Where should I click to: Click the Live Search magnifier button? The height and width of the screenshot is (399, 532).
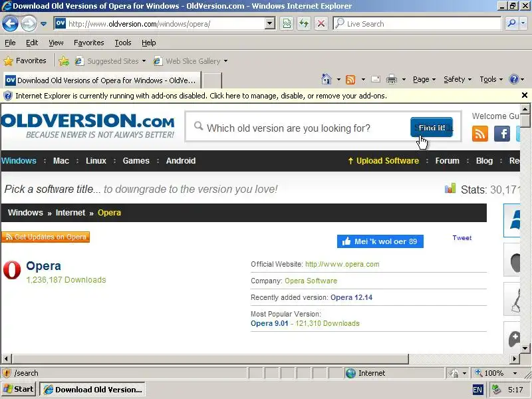(x=511, y=23)
